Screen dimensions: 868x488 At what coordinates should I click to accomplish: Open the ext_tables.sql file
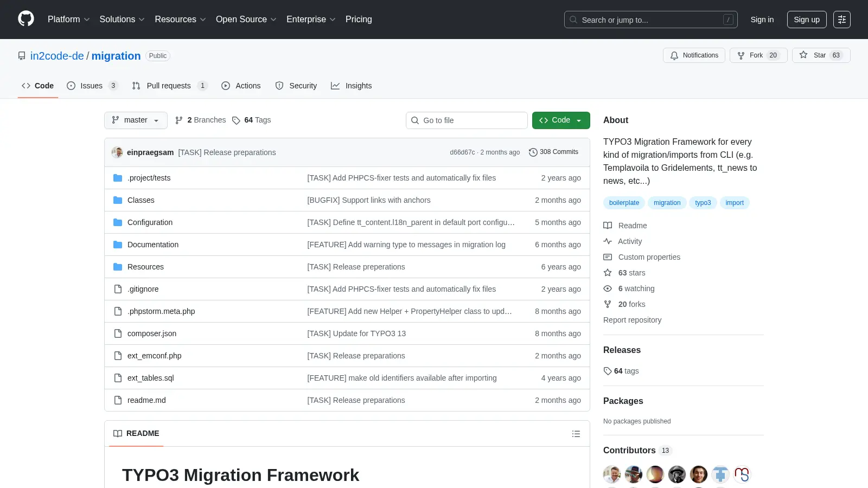coord(151,378)
